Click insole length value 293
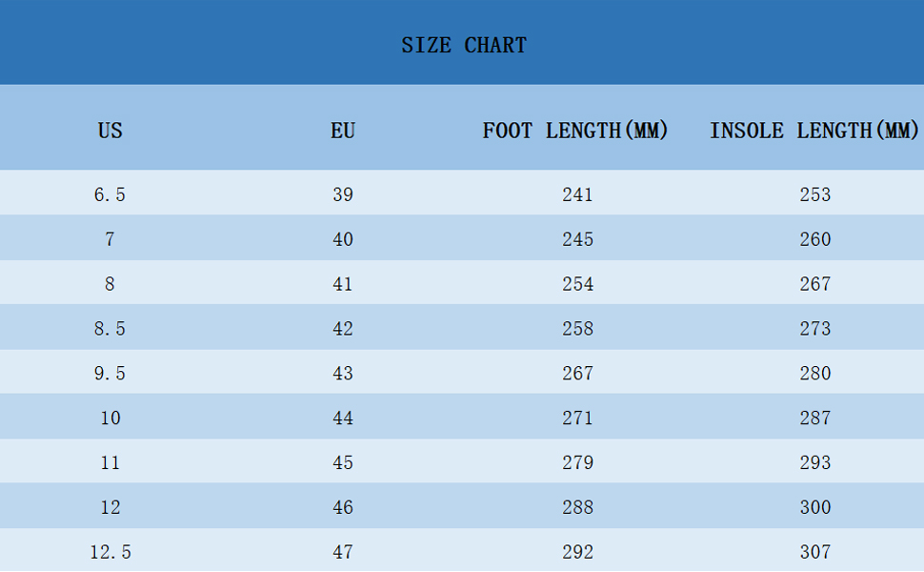924x572 pixels. (x=815, y=462)
